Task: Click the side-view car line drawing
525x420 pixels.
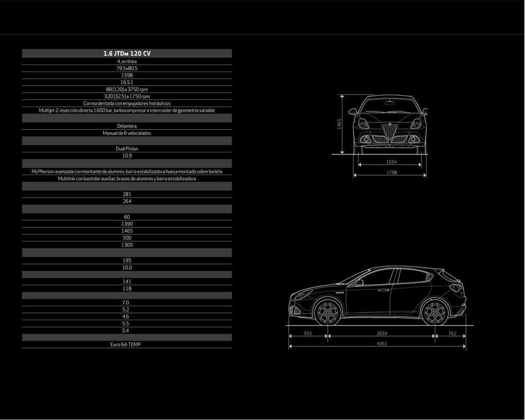Action: pyautogui.click(x=377, y=295)
